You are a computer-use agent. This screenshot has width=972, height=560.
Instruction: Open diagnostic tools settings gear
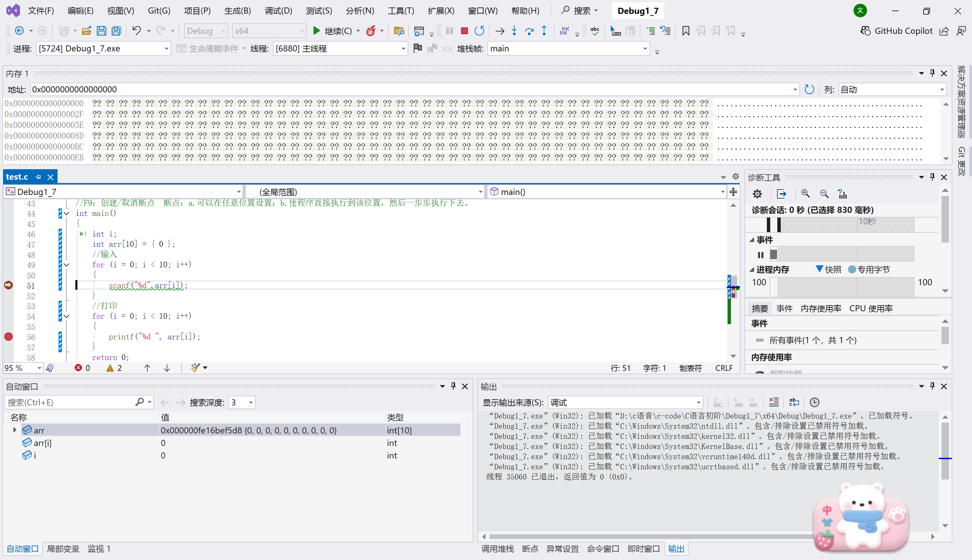(757, 194)
